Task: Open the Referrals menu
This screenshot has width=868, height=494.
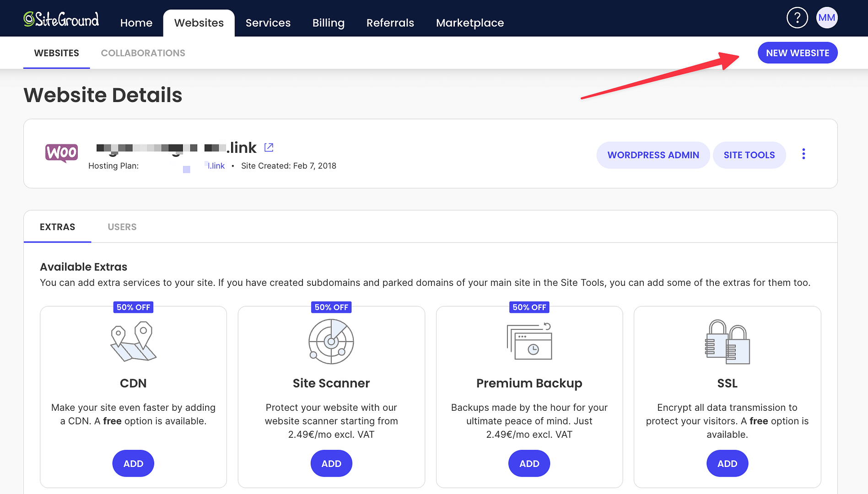Action: [390, 23]
